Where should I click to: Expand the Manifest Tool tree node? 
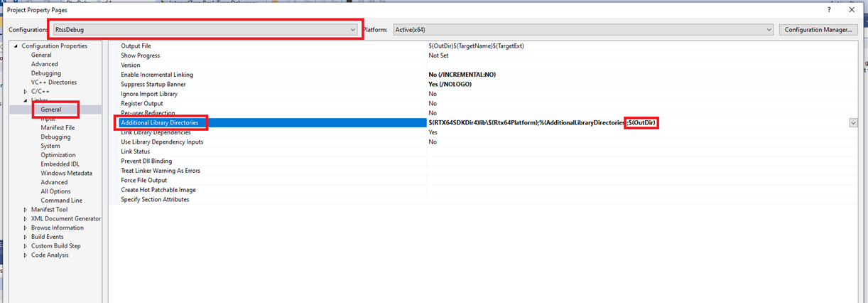pos(26,210)
